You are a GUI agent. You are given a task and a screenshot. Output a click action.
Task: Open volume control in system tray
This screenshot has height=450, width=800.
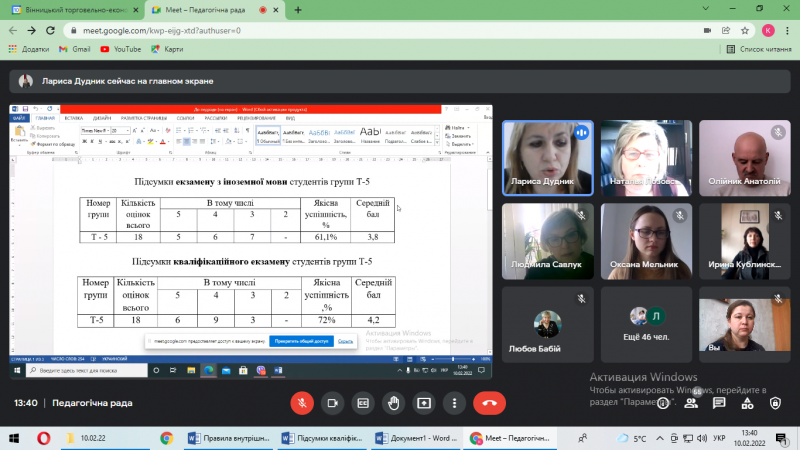[702, 438]
